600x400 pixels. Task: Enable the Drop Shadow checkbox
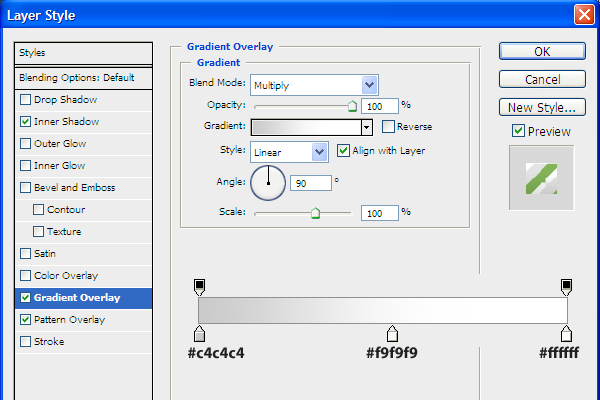click(x=25, y=100)
